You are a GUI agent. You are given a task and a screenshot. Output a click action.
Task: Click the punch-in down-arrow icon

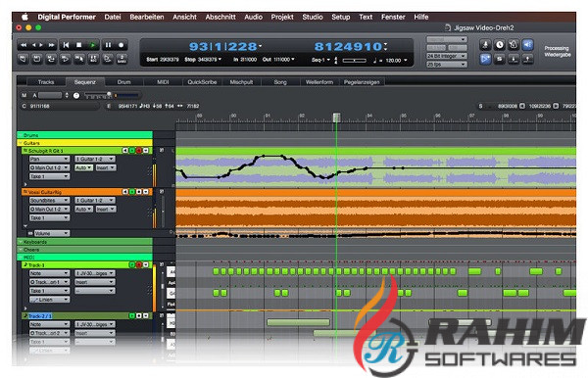pos(514,59)
